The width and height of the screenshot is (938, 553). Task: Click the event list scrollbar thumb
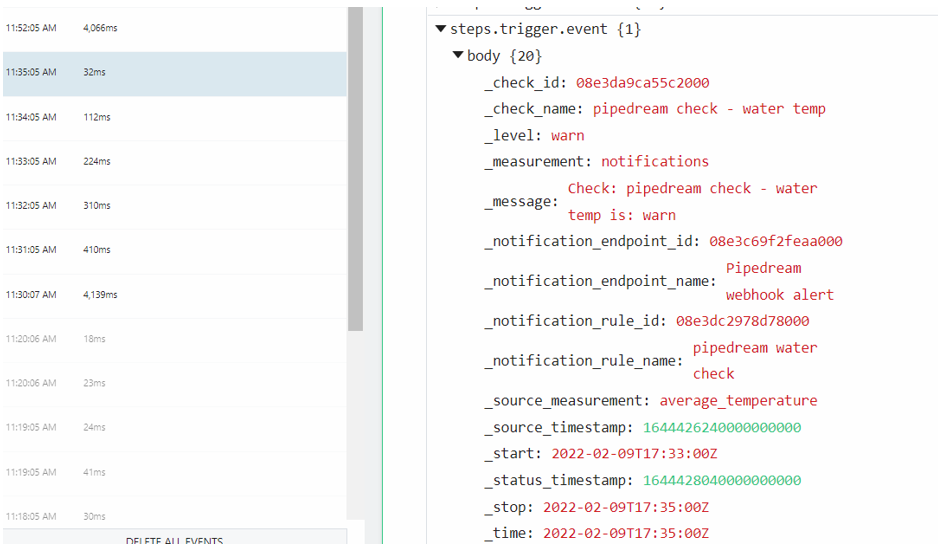click(355, 169)
